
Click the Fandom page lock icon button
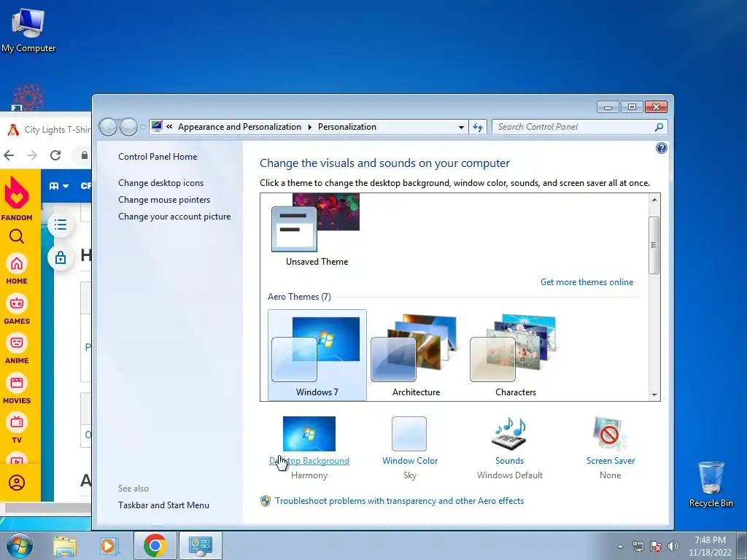point(61,258)
